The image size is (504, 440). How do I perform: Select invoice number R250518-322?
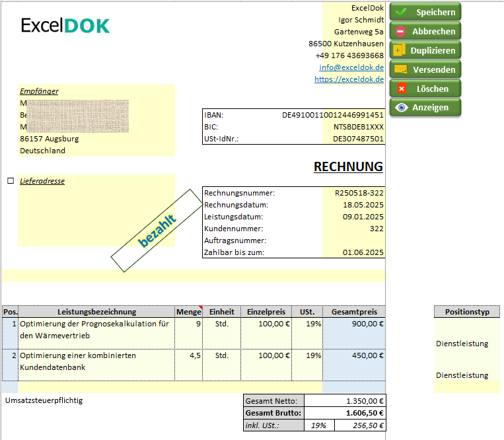(359, 193)
